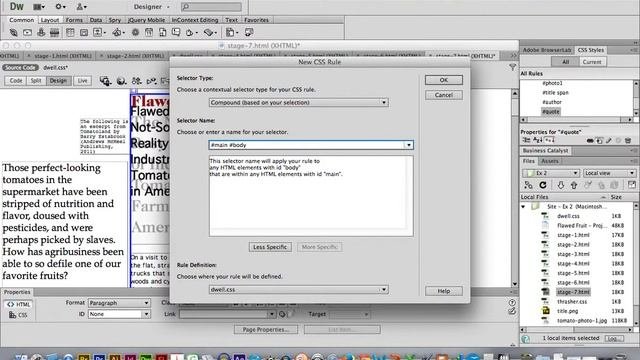This screenshot has width=640, height=360.
Task: Toggle Live view
Action: [82, 81]
